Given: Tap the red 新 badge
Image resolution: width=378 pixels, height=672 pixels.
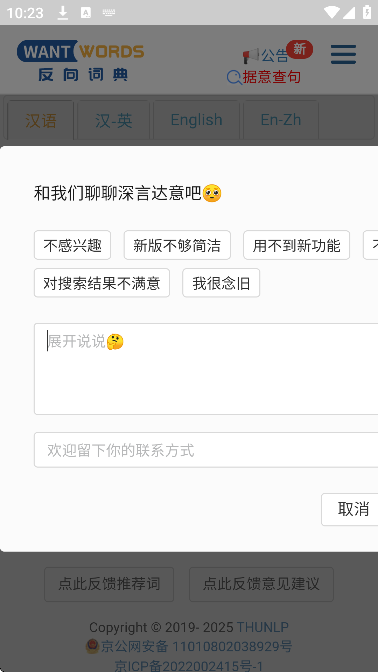Looking at the screenshot, I should pos(300,49).
